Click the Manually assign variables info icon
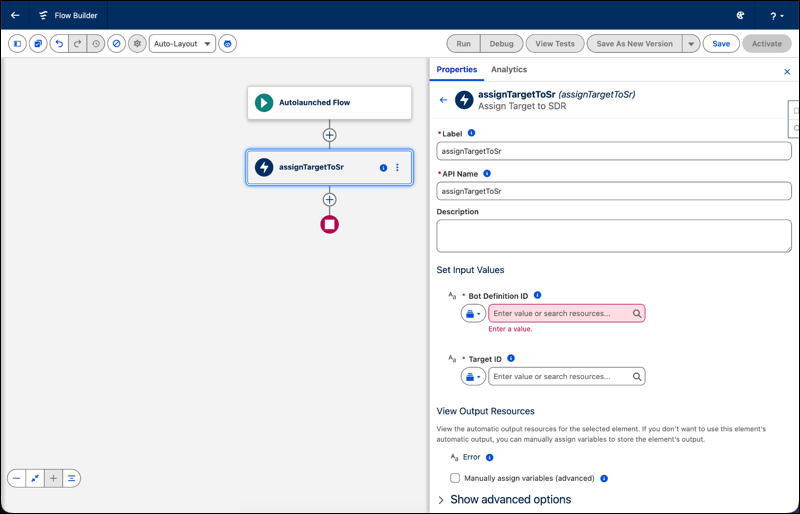Screen dimensions: 800x514 [604, 478]
